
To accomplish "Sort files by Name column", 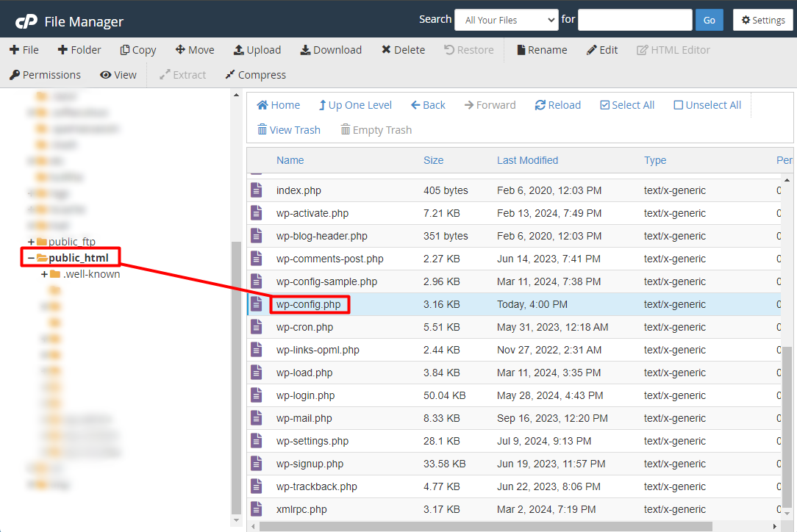I will point(290,161).
